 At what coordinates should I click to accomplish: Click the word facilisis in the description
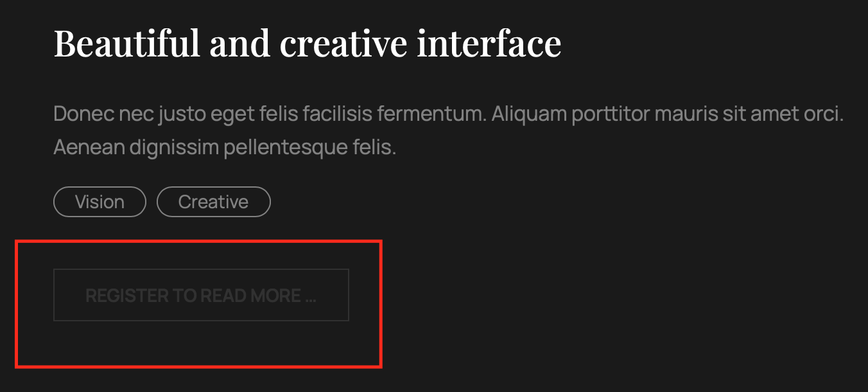pyautogui.click(x=337, y=114)
